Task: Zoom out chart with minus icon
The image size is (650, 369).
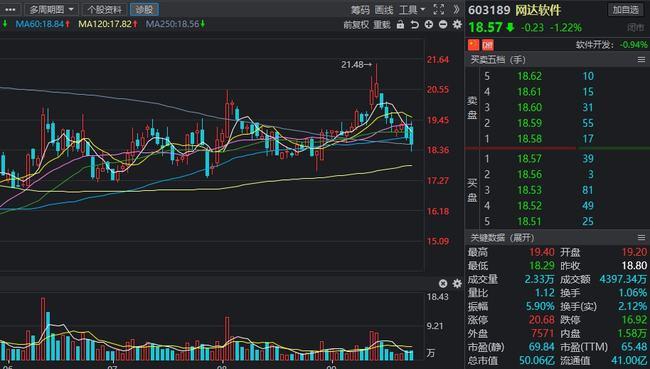Action: pyautogui.click(x=443, y=25)
